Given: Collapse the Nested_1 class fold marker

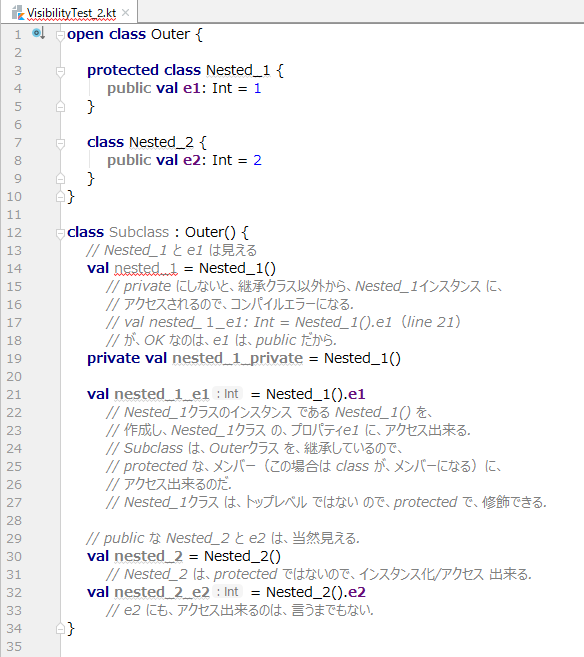Looking at the screenshot, I should pyautogui.click(x=60, y=71).
